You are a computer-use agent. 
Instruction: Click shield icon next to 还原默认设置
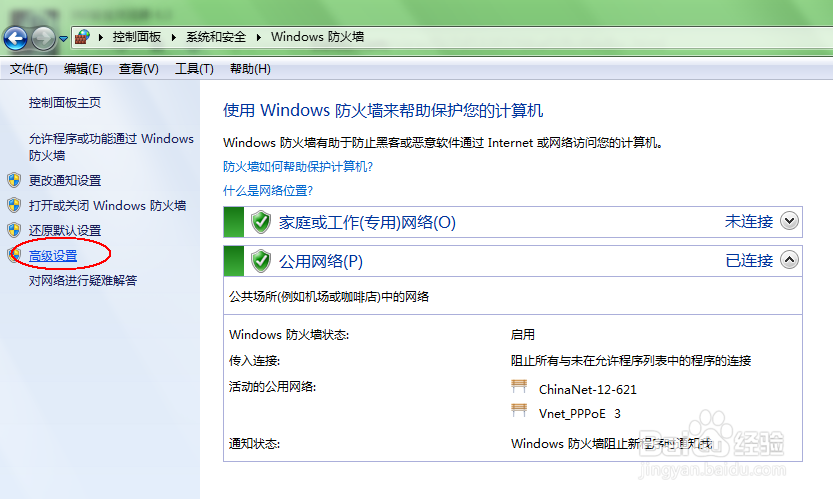[x=14, y=230]
